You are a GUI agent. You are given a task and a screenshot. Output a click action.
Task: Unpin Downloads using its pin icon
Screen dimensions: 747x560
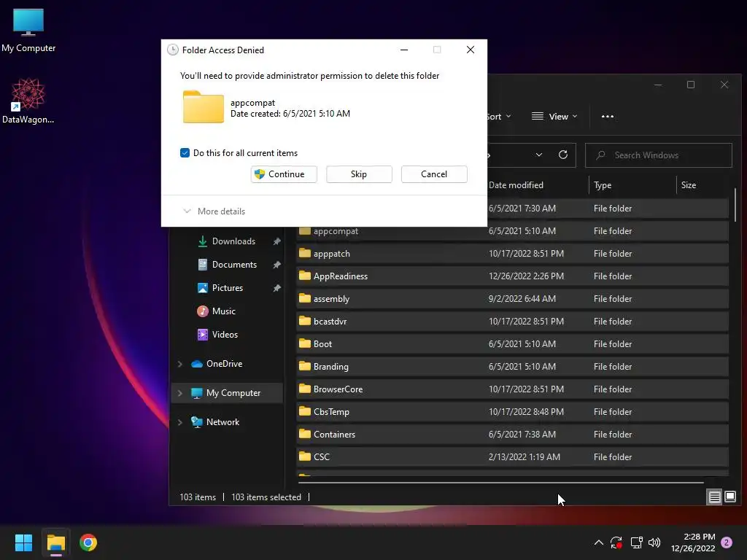click(x=276, y=241)
